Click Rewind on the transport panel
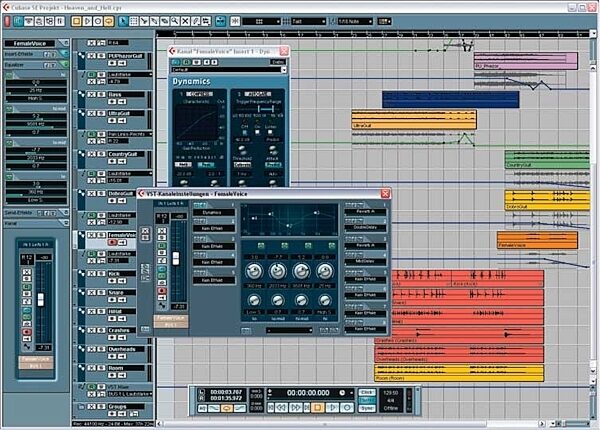600x430 pixels. pyautogui.click(x=281, y=407)
